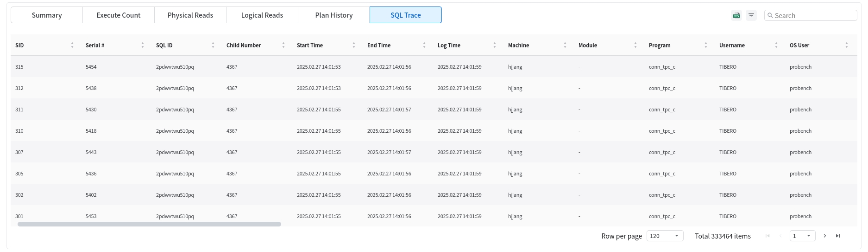Open the page number dropdown
Screen dimensions: 868x252
click(x=802, y=236)
